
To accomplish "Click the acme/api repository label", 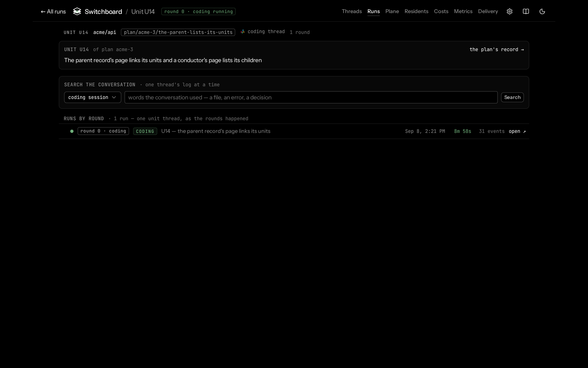I will (105, 32).
